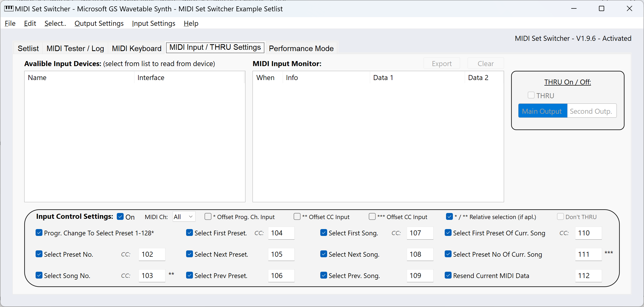
Task: Switch to MIDI Tester / Log tab
Action: tap(75, 48)
